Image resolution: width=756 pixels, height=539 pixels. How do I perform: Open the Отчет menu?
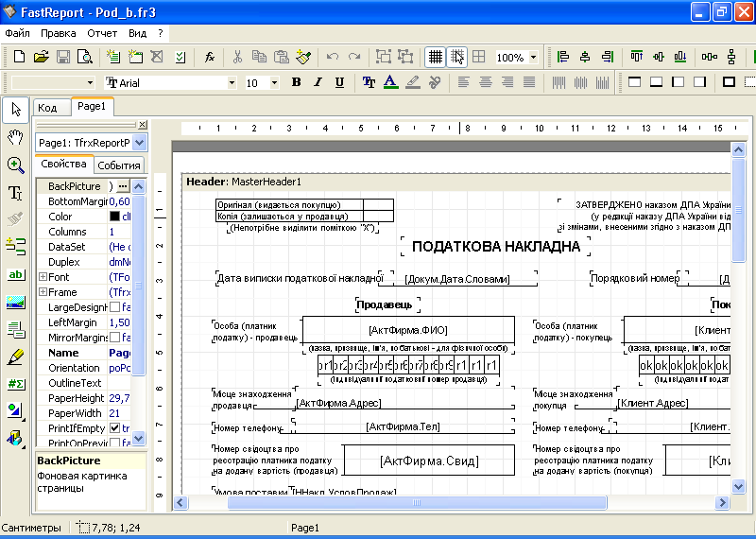[102, 33]
